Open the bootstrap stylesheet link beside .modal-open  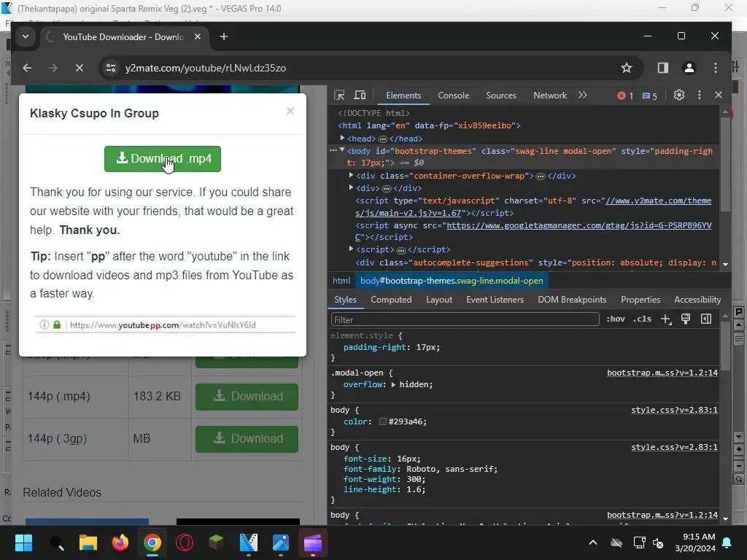(x=662, y=373)
